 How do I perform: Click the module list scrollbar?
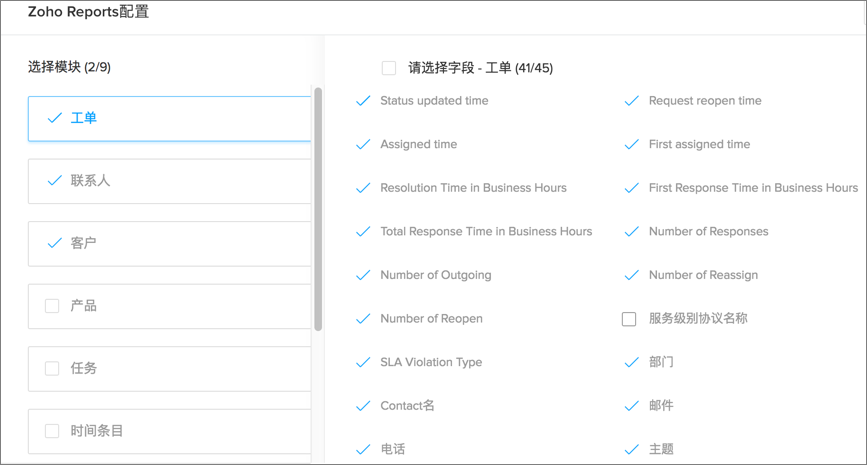[x=318, y=209]
